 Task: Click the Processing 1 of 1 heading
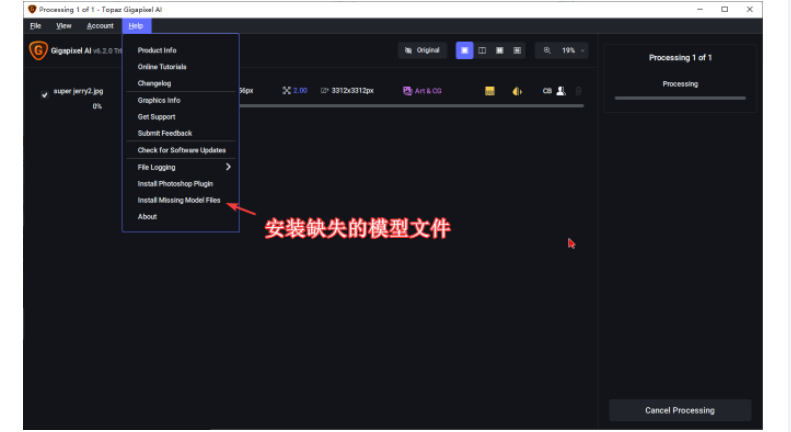point(680,58)
